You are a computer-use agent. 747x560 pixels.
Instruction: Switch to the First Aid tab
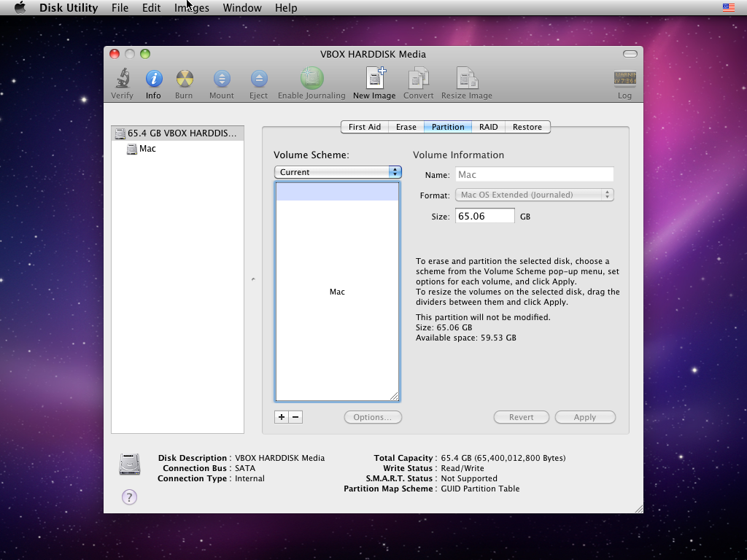click(365, 127)
